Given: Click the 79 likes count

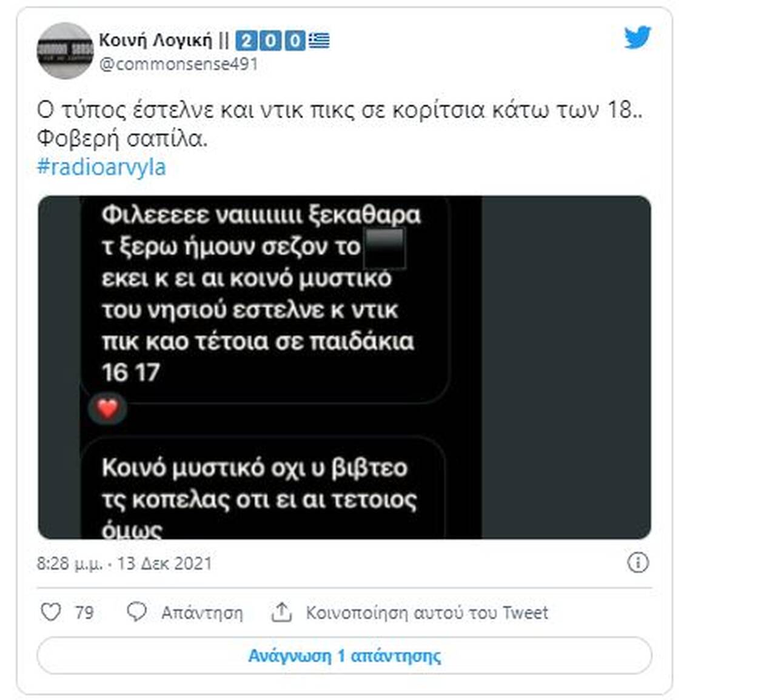Looking at the screenshot, I should (x=84, y=613).
